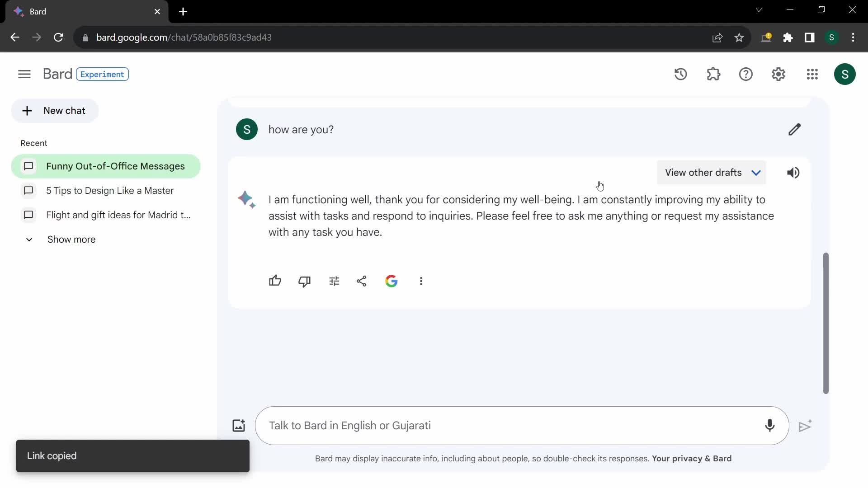Click the thumbs up icon to like
This screenshot has width=868, height=488.
click(275, 281)
